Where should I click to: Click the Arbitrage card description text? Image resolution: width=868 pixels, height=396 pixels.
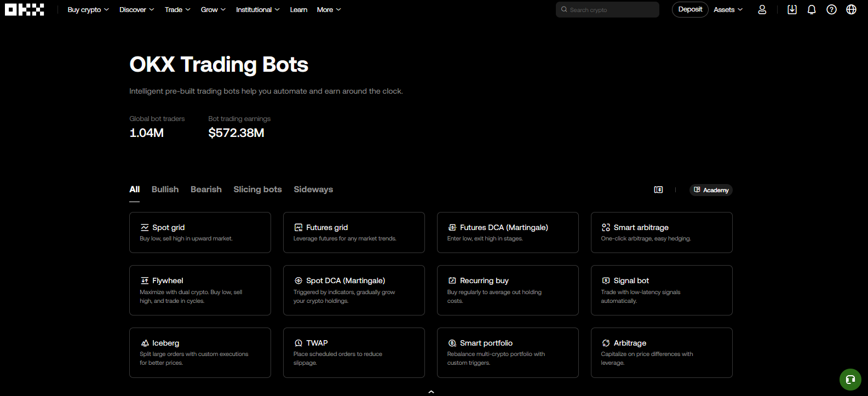pos(647,358)
